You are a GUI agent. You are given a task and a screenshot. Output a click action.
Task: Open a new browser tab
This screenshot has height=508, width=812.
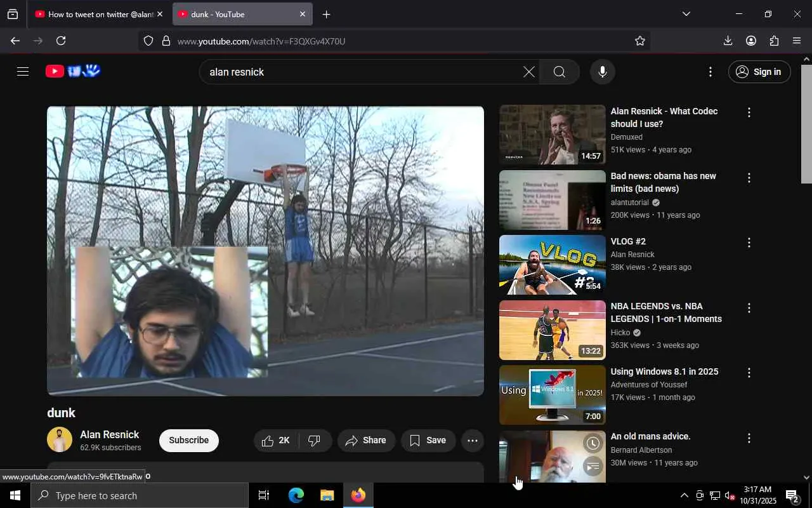click(326, 14)
